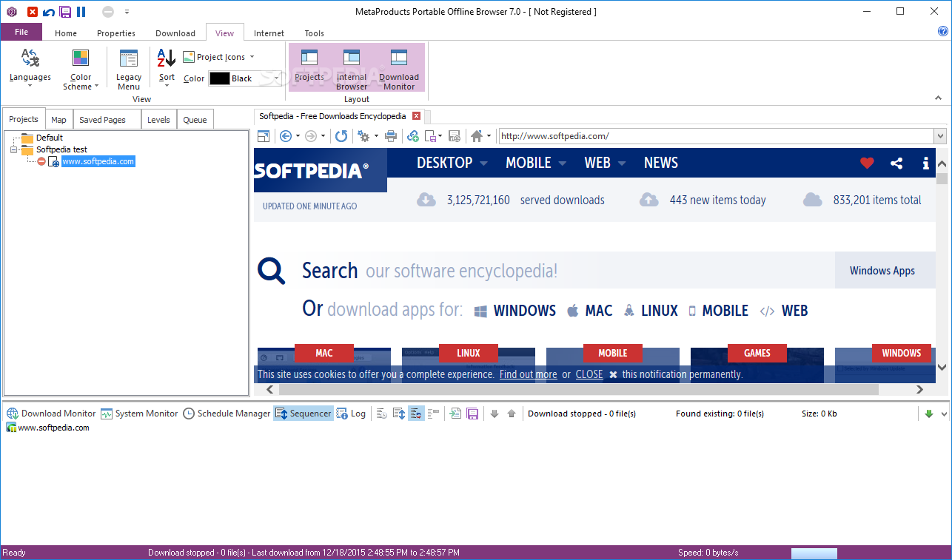Viewport: 952px width, 560px height.
Task: Open the home button dropdown arrow
Action: point(489,136)
